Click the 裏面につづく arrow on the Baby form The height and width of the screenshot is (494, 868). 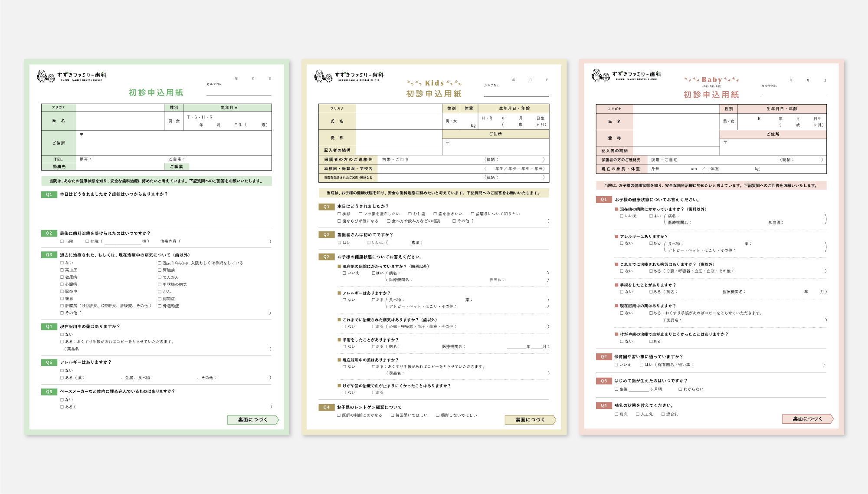(x=808, y=419)
